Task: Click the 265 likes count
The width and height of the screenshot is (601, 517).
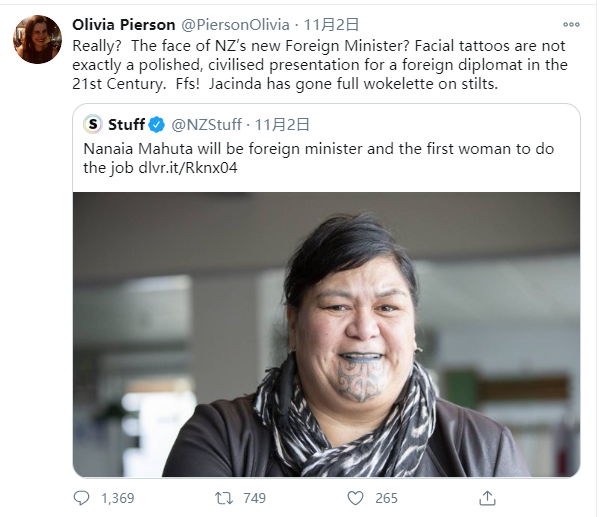Action: (386, 497)
